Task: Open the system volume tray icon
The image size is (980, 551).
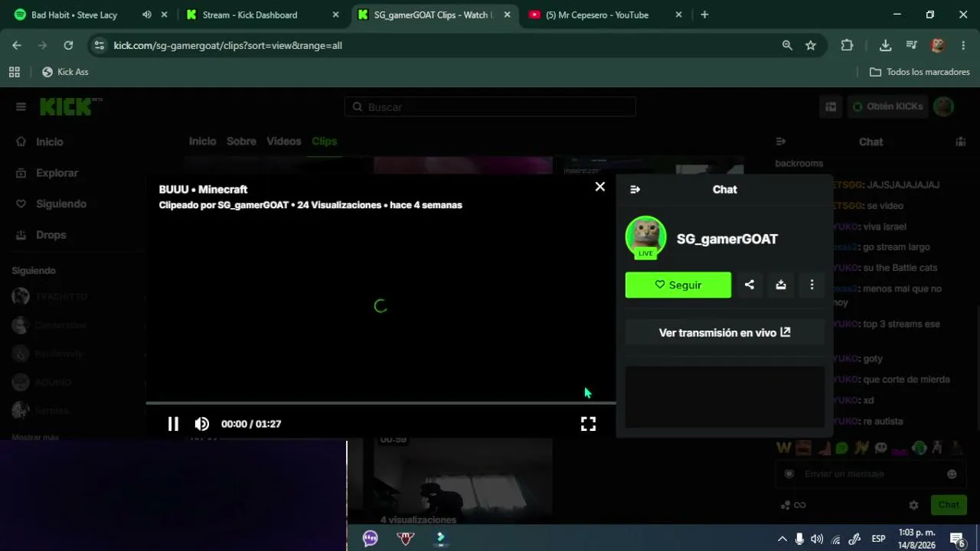Action: pyautogui.click(x=817, y=539)
